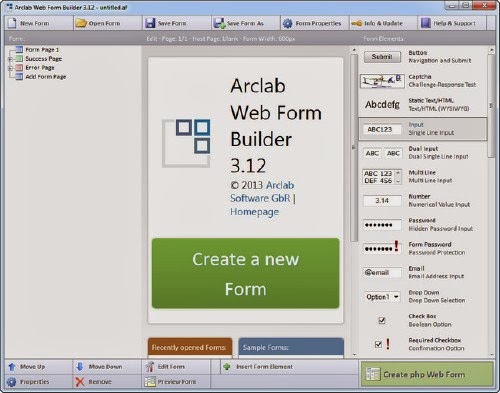The image size is (500, 393).
Task: Click the Edit Form tools icon
Action: [x=150, y=367]
